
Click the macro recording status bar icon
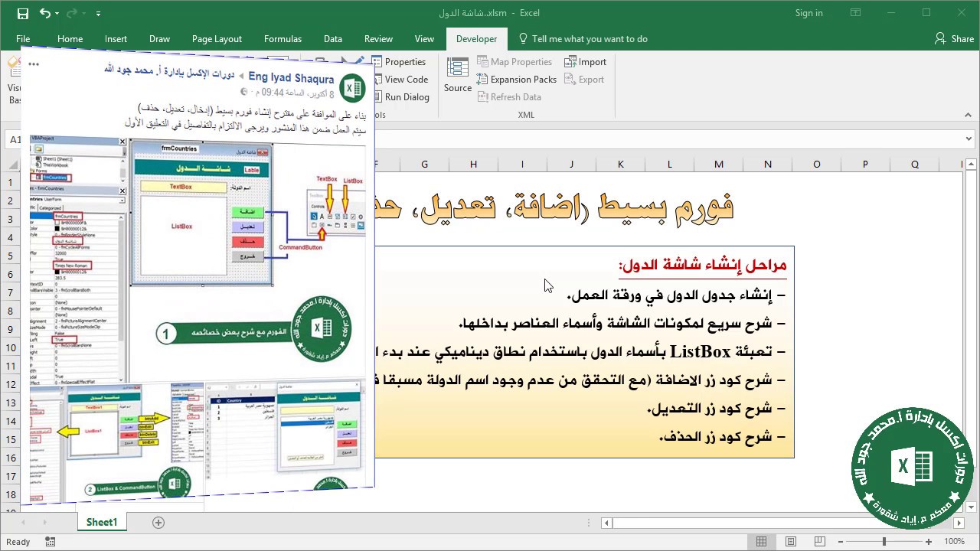[51, 542]
